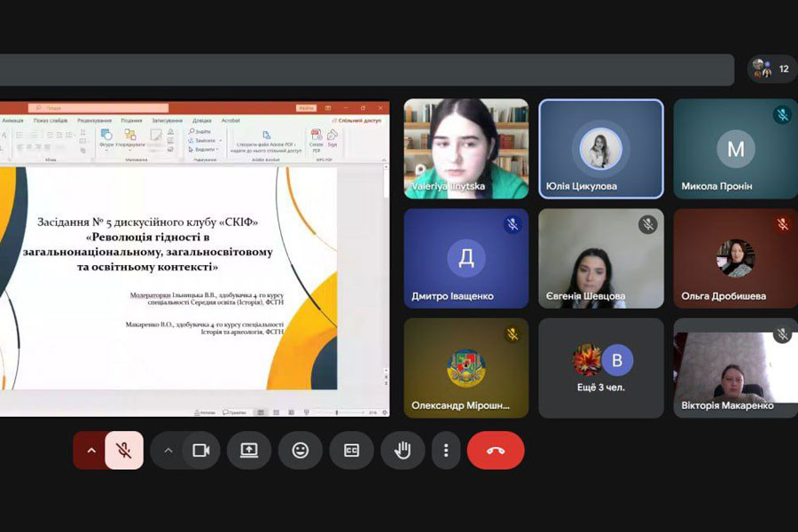Toggle the camera on or off

[201, 450]
